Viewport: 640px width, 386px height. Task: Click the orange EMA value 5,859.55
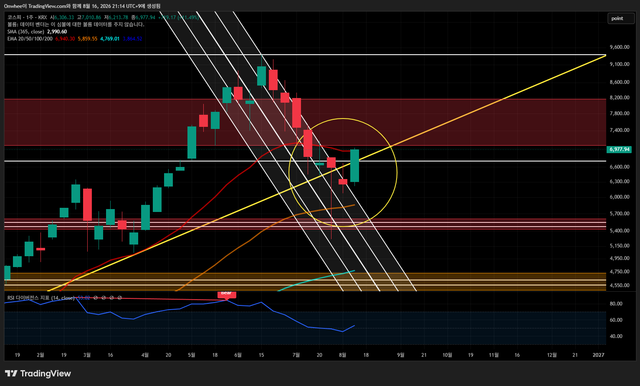[x=87, y=39]
